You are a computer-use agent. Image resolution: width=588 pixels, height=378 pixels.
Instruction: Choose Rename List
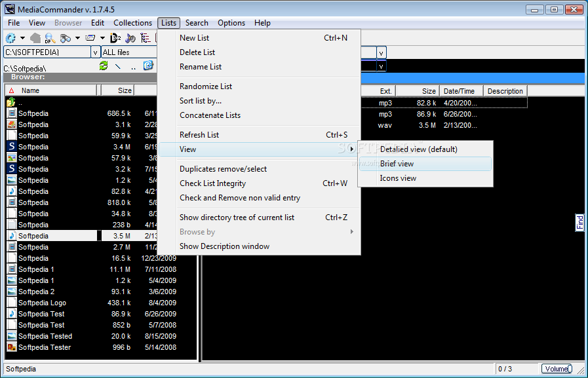coord(259,67)
